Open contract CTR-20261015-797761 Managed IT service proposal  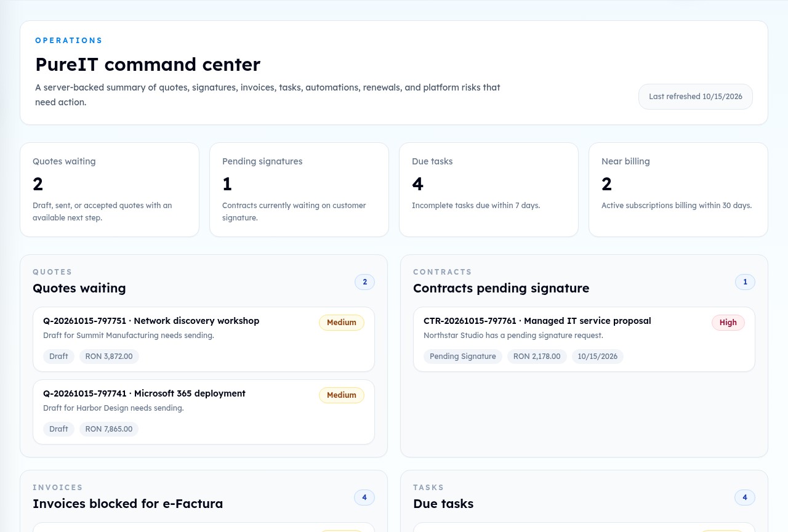click(584, 339)
